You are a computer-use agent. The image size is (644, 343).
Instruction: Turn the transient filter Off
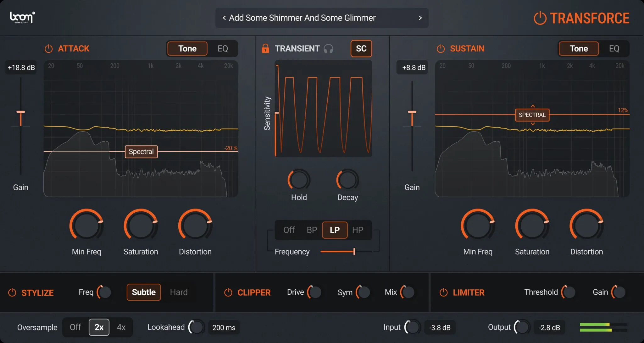289,230
